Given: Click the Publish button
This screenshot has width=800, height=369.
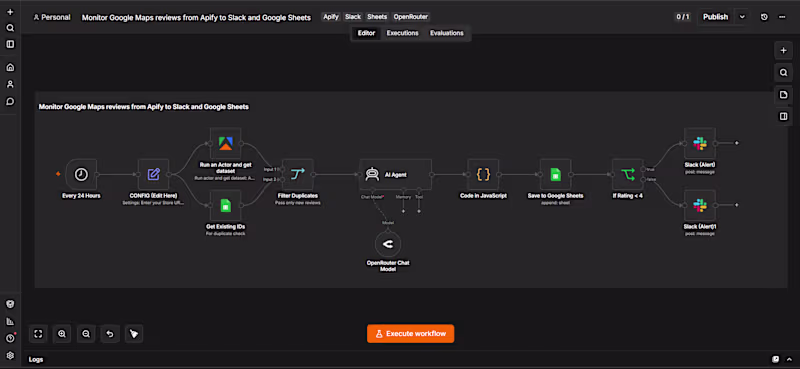Looking at the screenshot, I should coord(715,17).
